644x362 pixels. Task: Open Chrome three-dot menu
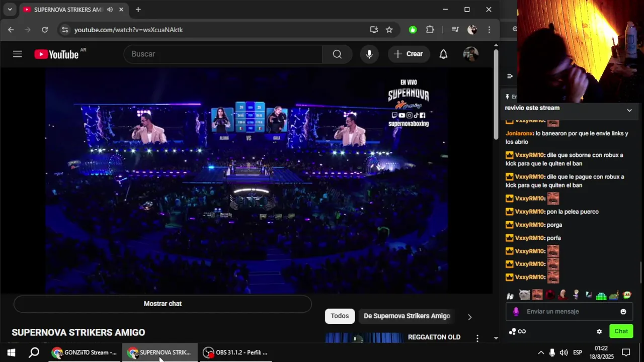click(x=489, y=30)
